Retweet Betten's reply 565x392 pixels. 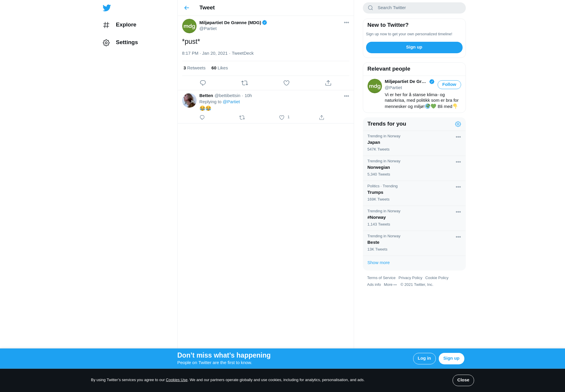(242, 117)
